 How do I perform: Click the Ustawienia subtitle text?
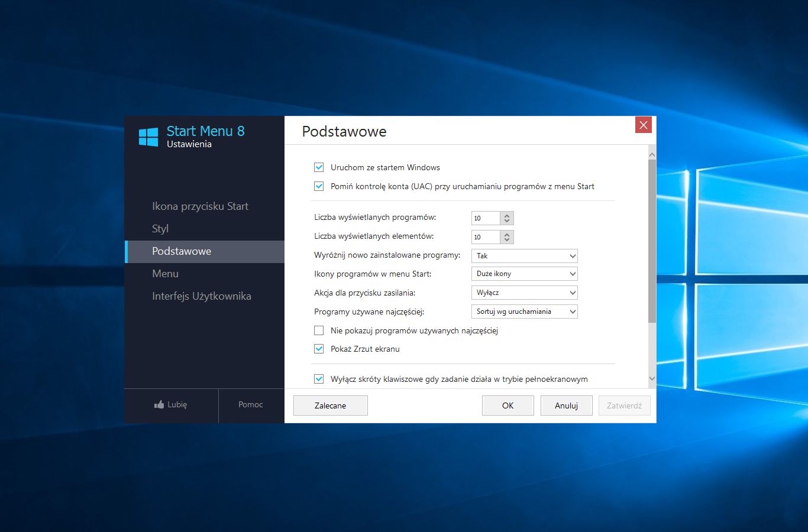point(189,144)
